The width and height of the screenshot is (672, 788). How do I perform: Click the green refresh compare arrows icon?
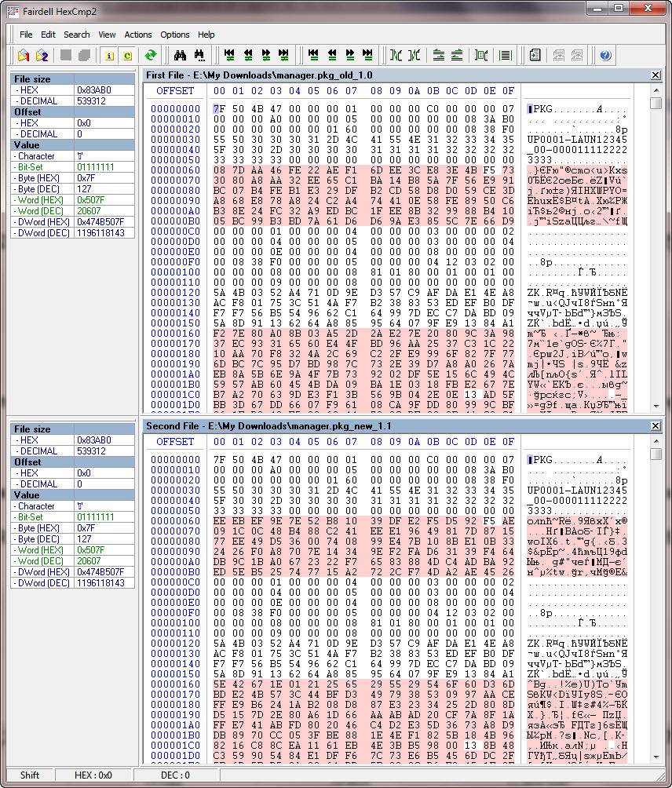point(150,55)
